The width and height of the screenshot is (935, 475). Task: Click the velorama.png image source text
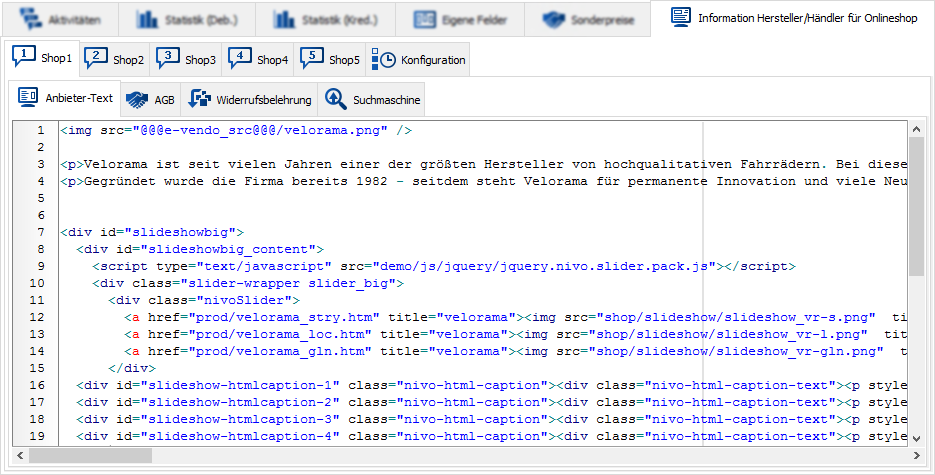[x=260, y=130]
